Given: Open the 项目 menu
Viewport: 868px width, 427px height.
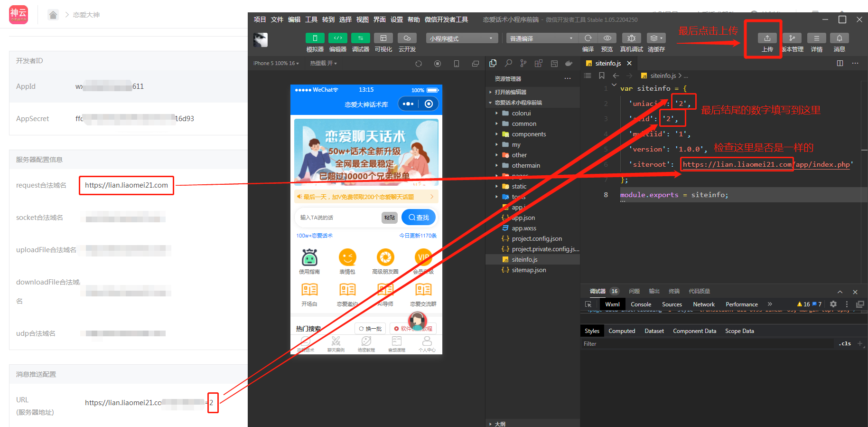Looking at the screenshot, I should tap(260, 19).
